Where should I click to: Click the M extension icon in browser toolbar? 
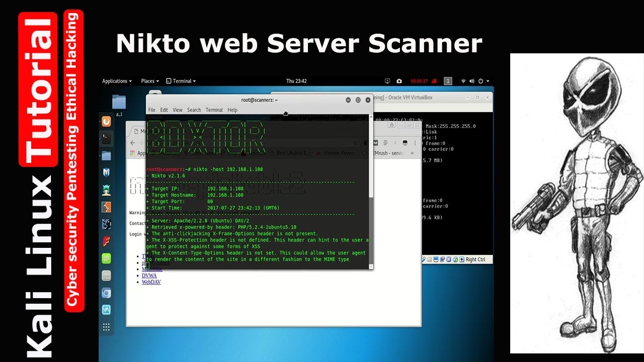[x=375, y=143]
